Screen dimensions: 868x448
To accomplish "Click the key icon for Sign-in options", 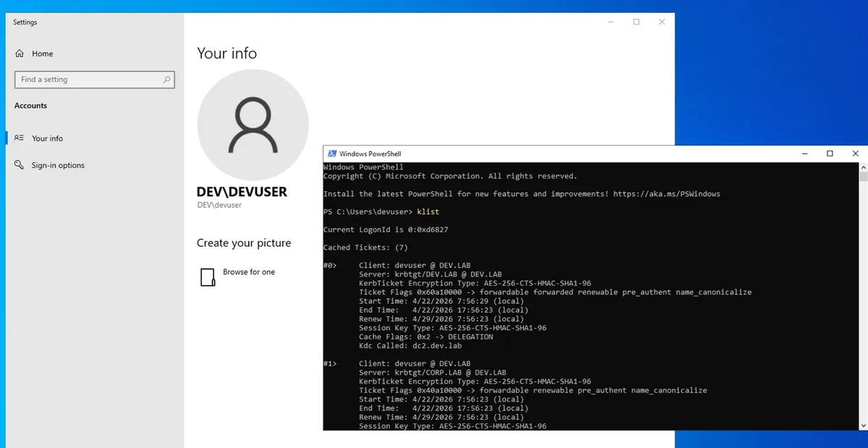I will [x=20, y=165].
